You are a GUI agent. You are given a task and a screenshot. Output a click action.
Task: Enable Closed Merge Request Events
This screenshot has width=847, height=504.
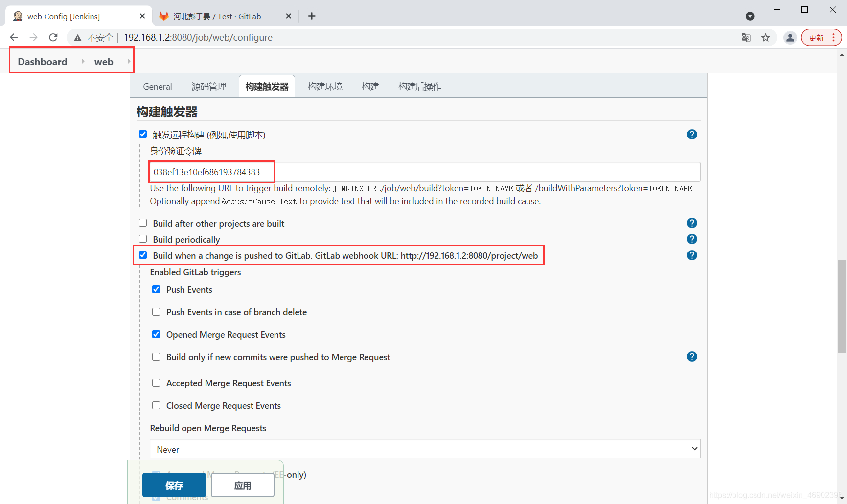(x=156, y=405)
